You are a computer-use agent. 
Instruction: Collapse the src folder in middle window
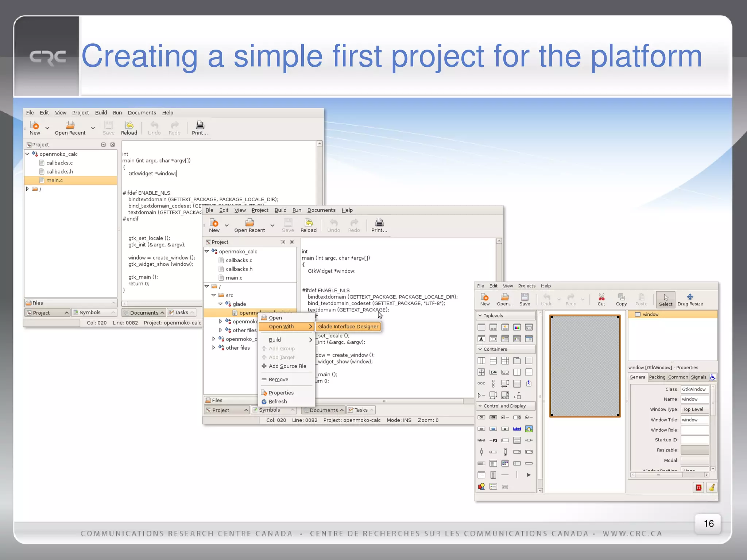(x=214, y=295)
